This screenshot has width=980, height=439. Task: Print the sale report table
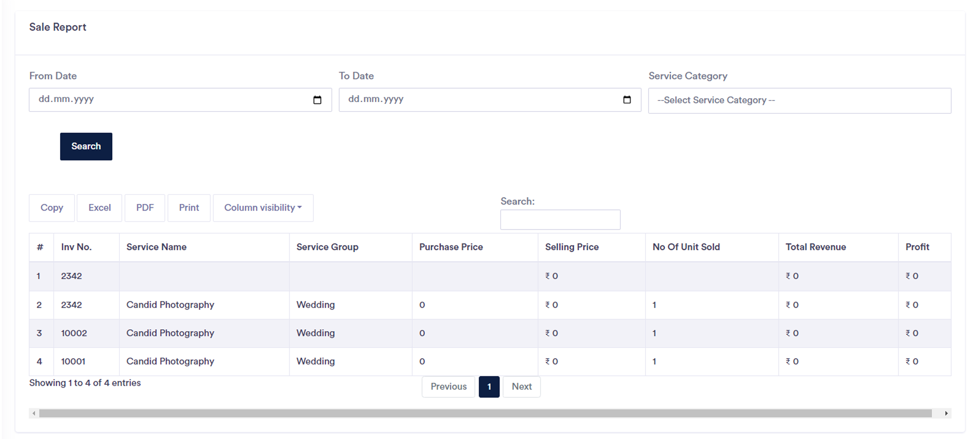pos(189,208)
